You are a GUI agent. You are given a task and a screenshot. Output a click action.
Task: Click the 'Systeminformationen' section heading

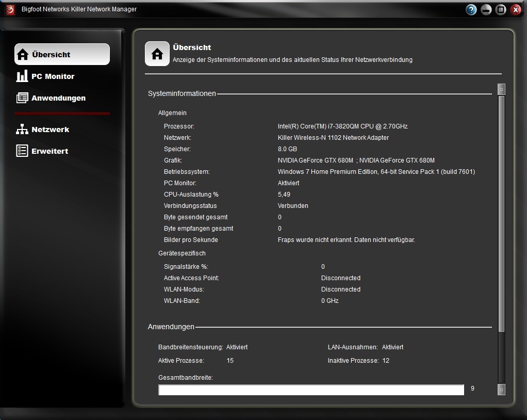pos(182,93)
